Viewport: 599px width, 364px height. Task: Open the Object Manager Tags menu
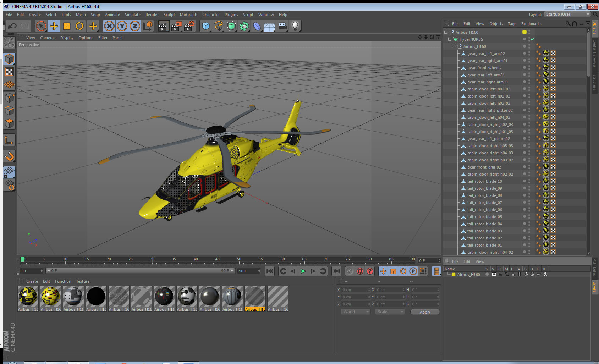pos(512,24)
